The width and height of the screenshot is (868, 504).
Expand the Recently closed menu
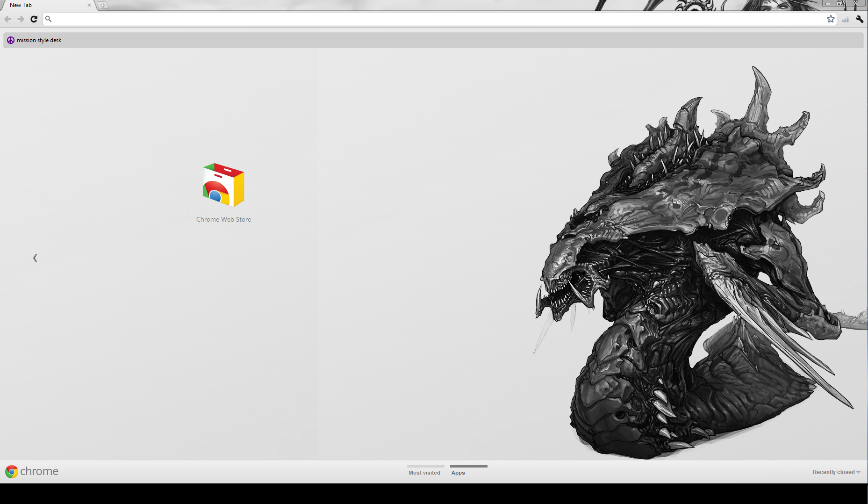(x=836, y=472)
